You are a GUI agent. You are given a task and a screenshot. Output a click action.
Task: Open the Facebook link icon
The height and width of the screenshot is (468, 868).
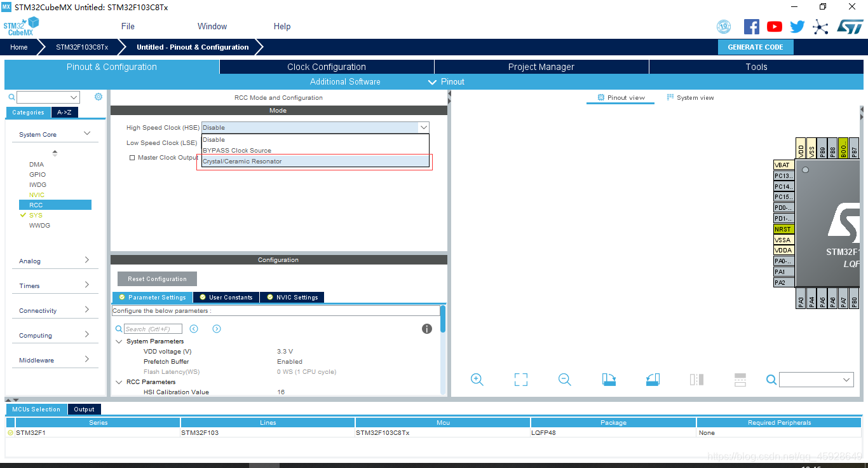pyautogui.click(x=752, y=27)
